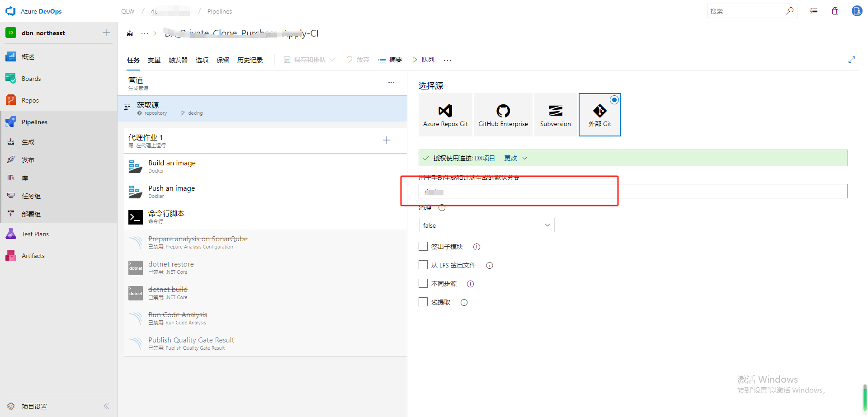868x417 pixels.
Task: Open the Boards section icon
Action: 11,78
